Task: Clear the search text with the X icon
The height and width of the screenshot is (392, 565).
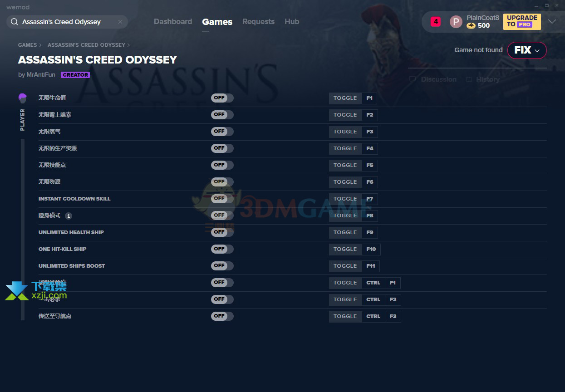Action: tap(120, 22)
